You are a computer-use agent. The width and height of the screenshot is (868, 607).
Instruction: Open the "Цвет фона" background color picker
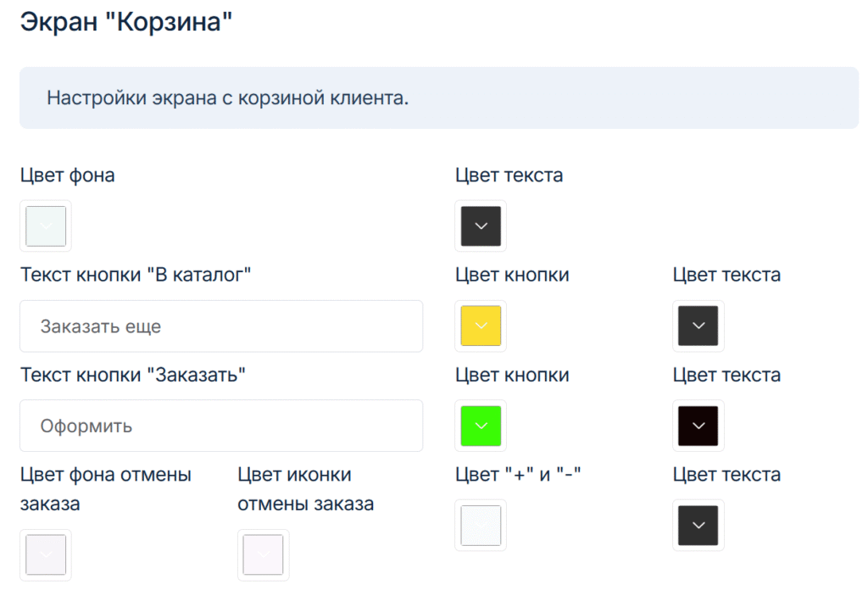pyautogui.click(x=46, y=226)
